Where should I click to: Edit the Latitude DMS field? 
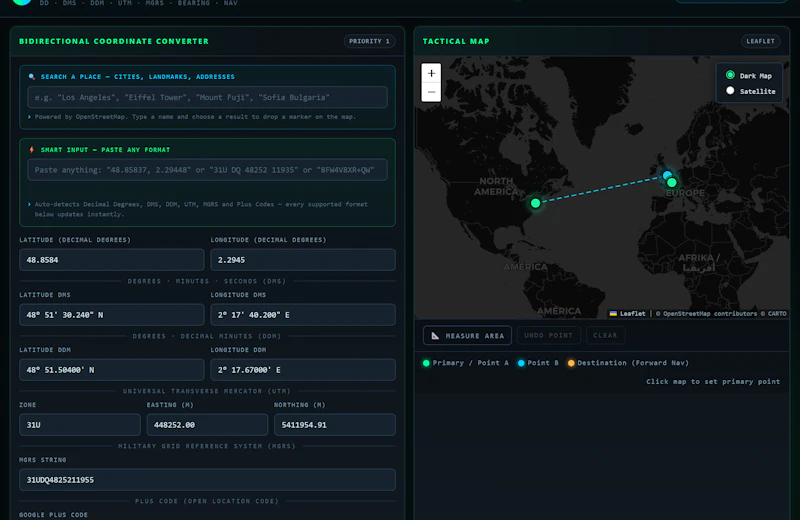point(112,315)
